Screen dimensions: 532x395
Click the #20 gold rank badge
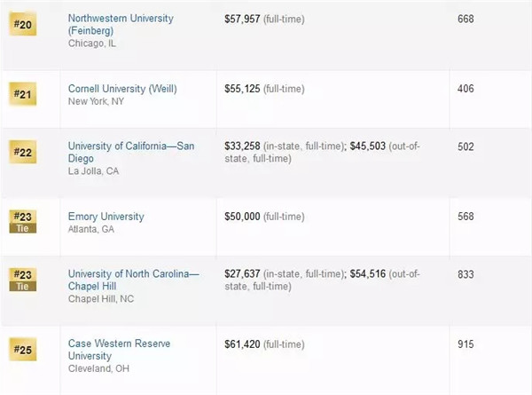(22, 25)
